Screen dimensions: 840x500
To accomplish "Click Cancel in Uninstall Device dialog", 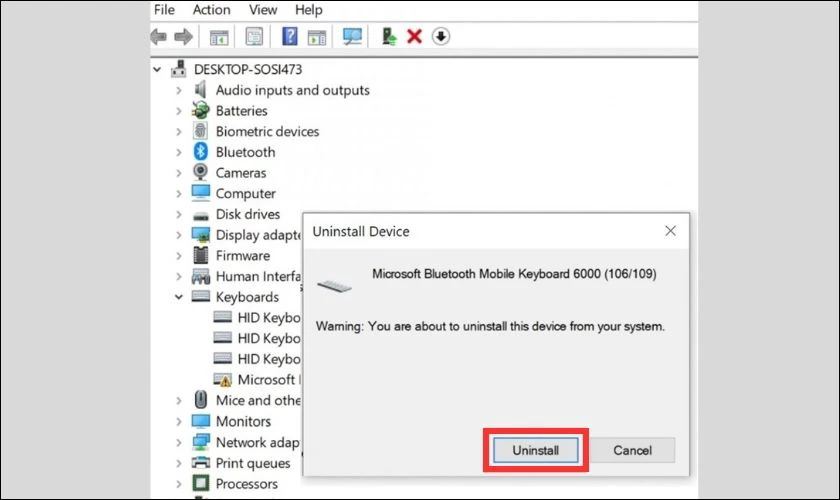I will (633, 450).
